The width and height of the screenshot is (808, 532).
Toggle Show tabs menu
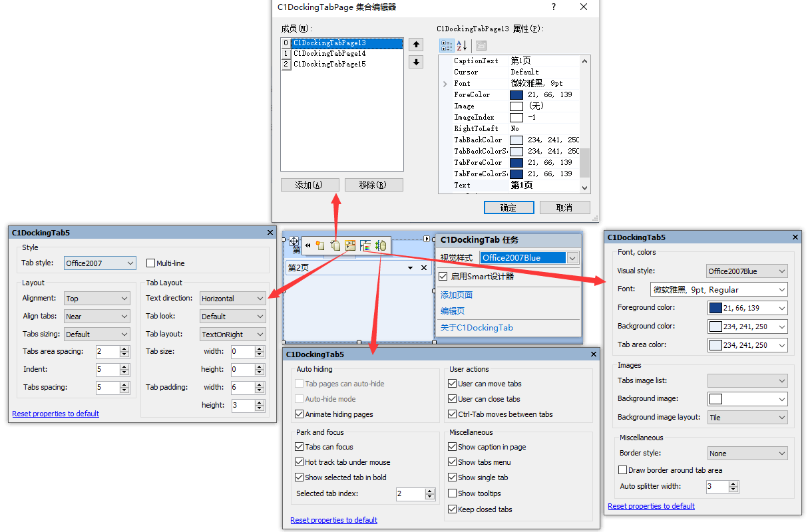point(452,462)
